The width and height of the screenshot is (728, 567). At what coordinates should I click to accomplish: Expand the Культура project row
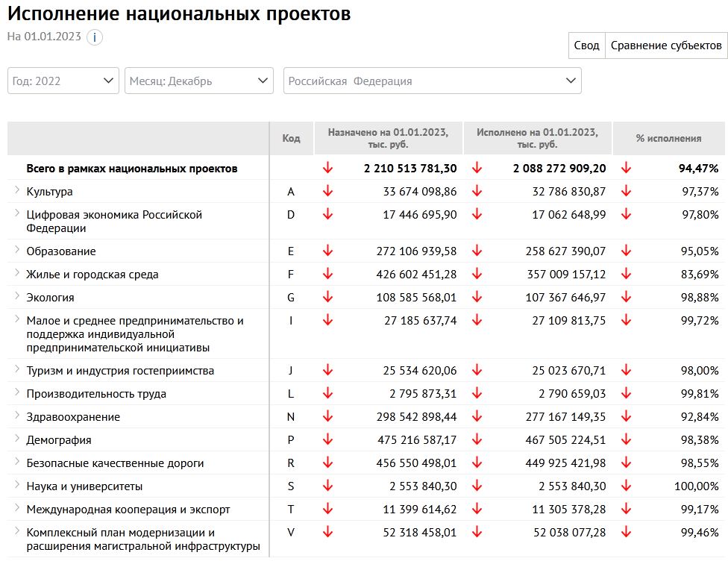tap(17, 191)
